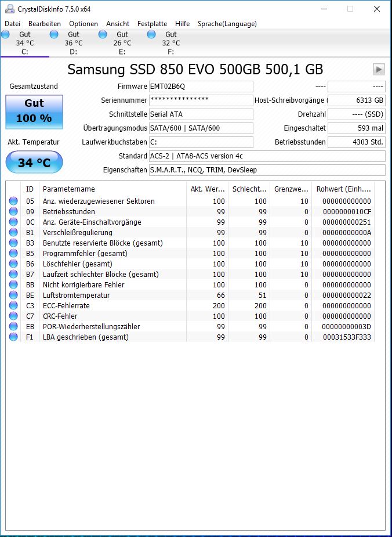Open the Datei menu
Viewport: 392px width, 537px height.
tap(12, 24)
